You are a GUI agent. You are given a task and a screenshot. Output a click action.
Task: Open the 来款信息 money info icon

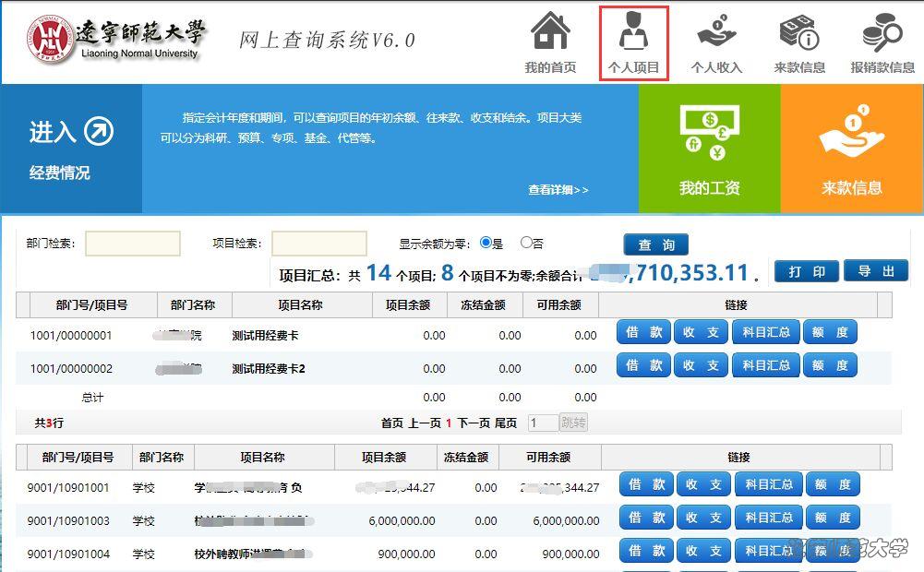coord(799,33)
